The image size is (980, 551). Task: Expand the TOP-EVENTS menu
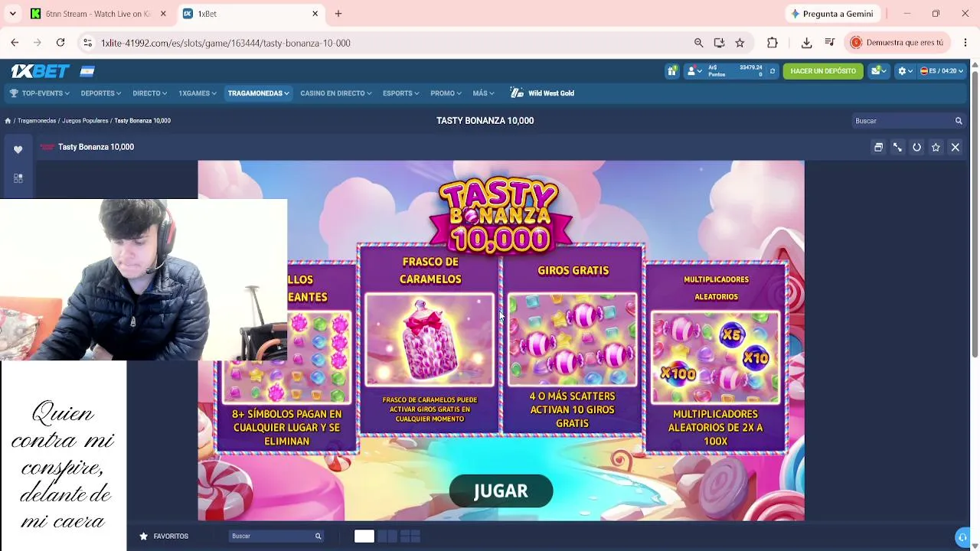tap(40, 93)
